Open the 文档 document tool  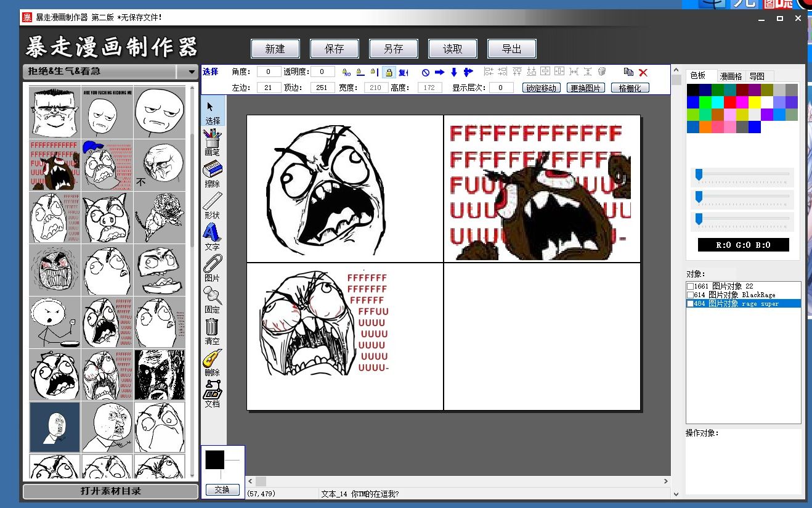coord(213,395)
